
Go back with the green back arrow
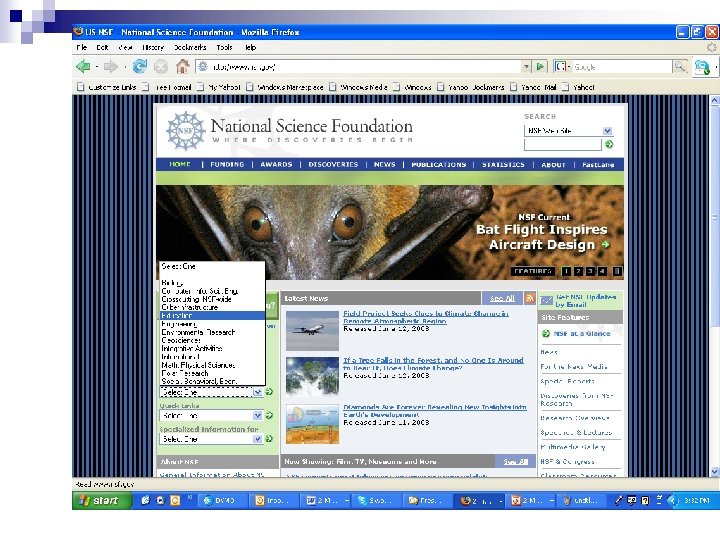(x=83, y=67)
